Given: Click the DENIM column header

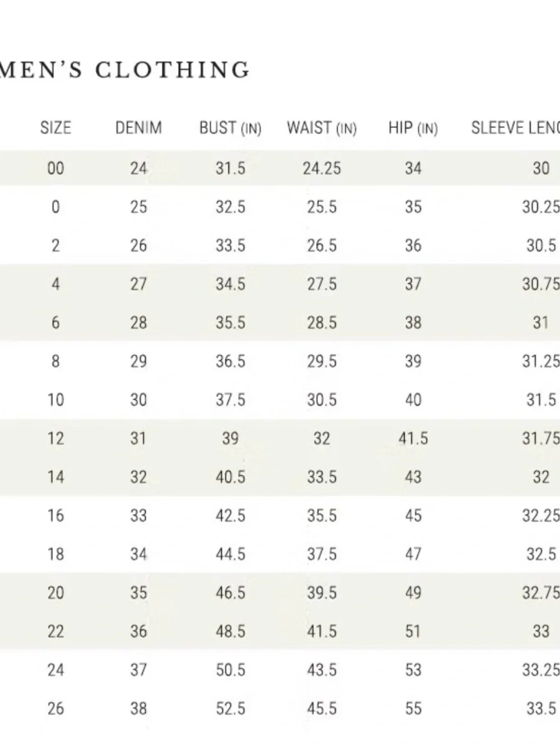Looking at the screenshot, I should click(x=138, y=128).
